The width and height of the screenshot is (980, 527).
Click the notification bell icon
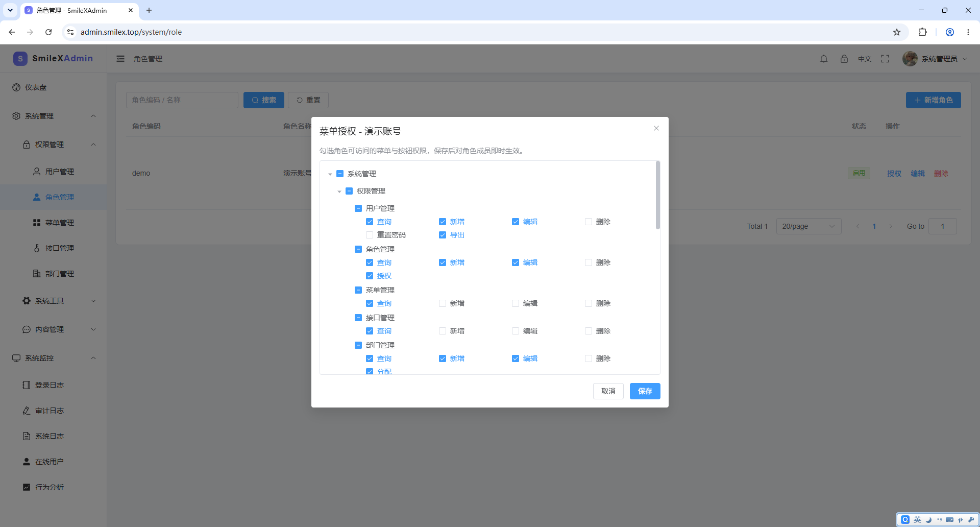[x=824, y=59]
